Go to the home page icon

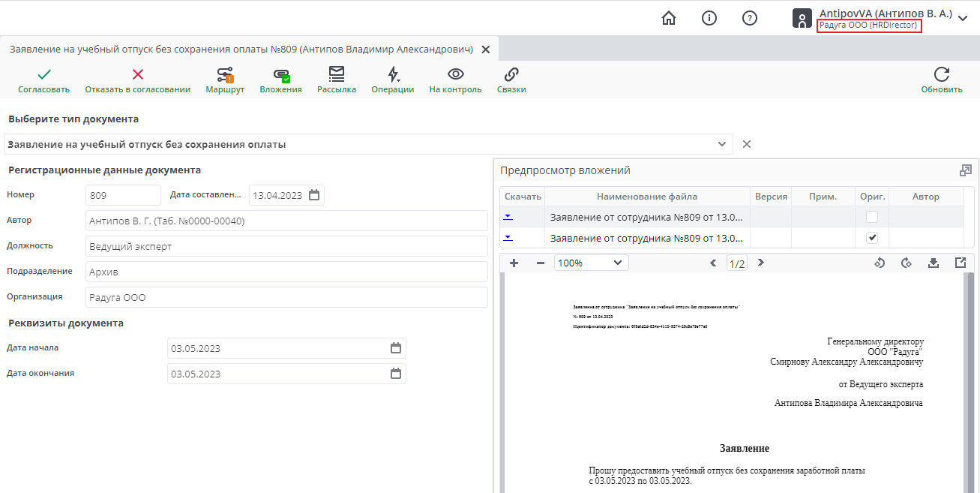(669, 18)
